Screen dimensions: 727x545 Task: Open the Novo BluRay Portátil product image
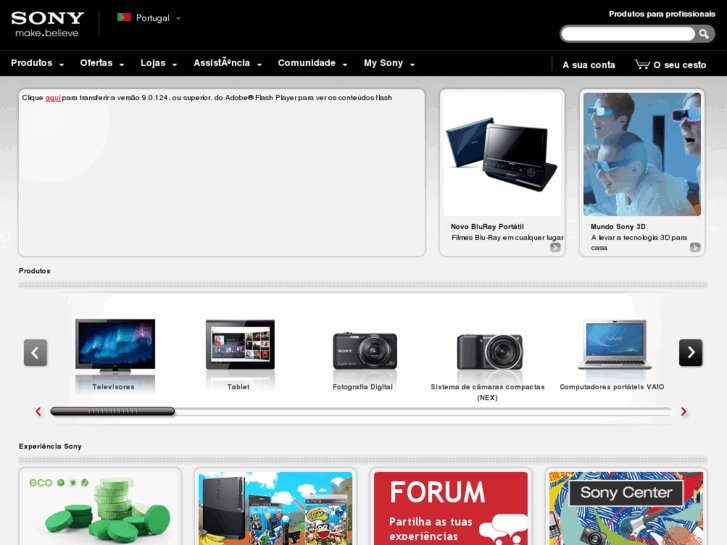[x=502, y=154]
